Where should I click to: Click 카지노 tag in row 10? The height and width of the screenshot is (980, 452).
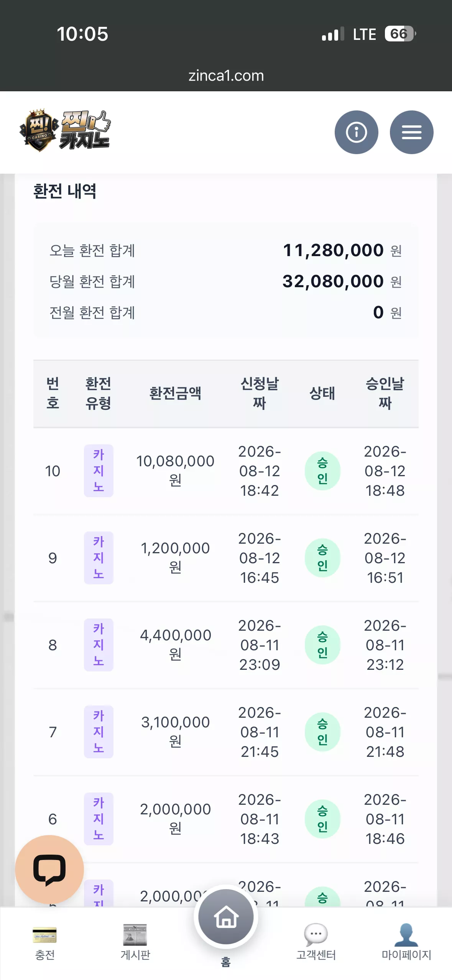tap(99, 471)
